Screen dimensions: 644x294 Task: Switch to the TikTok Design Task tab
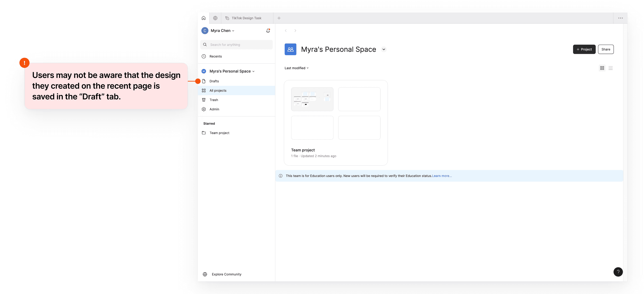(x=246, y=18)
